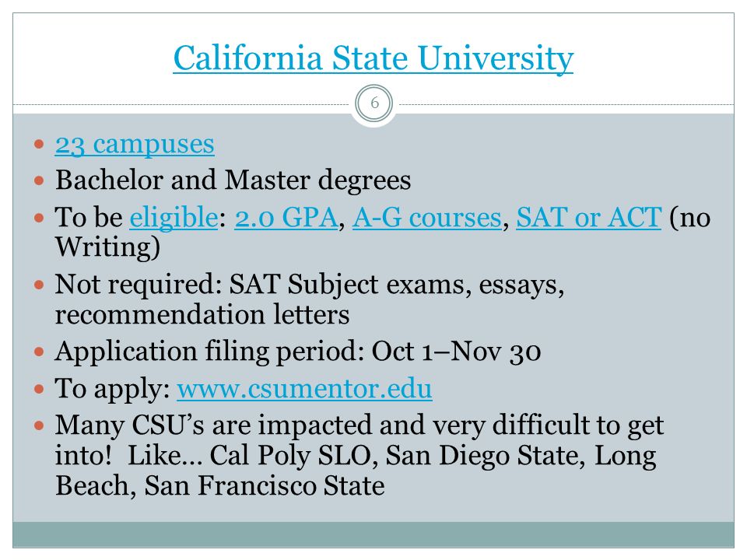Follow the 2.0 GPA link
Screen dimensions: 747x560
point(286,218)
